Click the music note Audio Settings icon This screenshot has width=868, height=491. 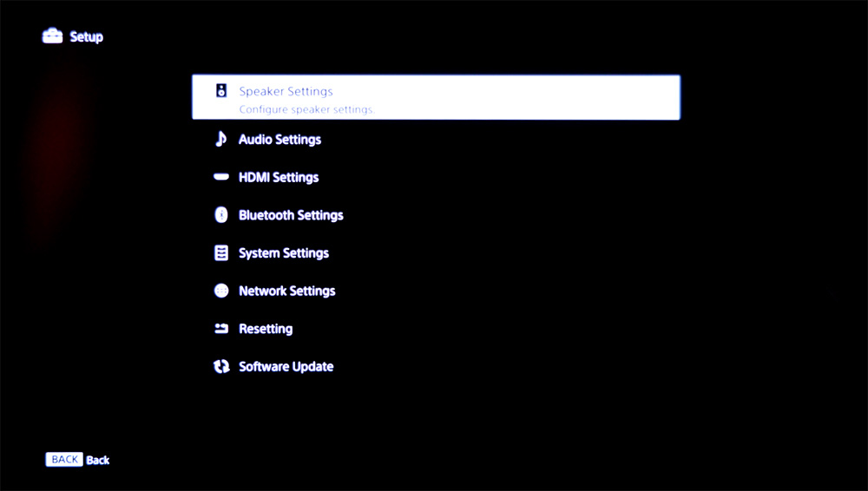point(220,139)
